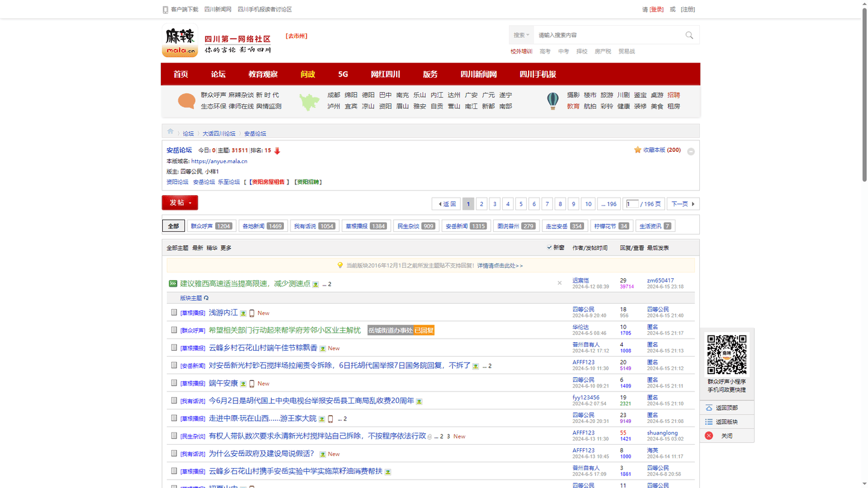Open the 搜索 type dropdown
The image size is (868, 488).
pyautogui.click(x=521, y=35)
